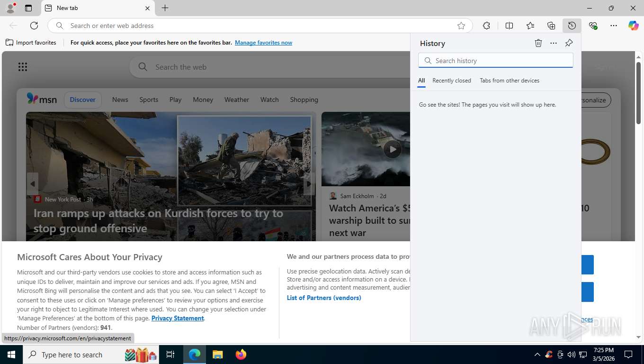This screenshot has height=364, width=644.
Task: Select the Discover tab
Action: (x=82, y=100)
